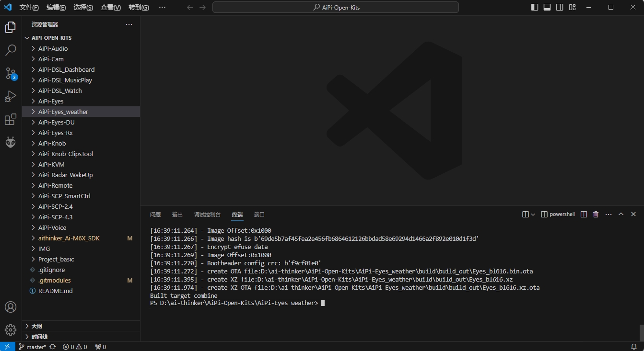Click the sync changes icon in status bar
Viewport: 644px width, 351px height.
(52, 347)
